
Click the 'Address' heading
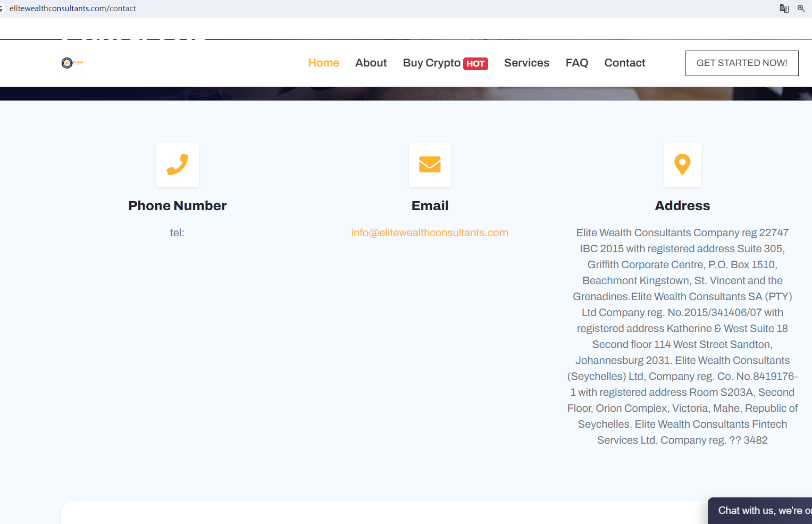[x=682, y=206]
